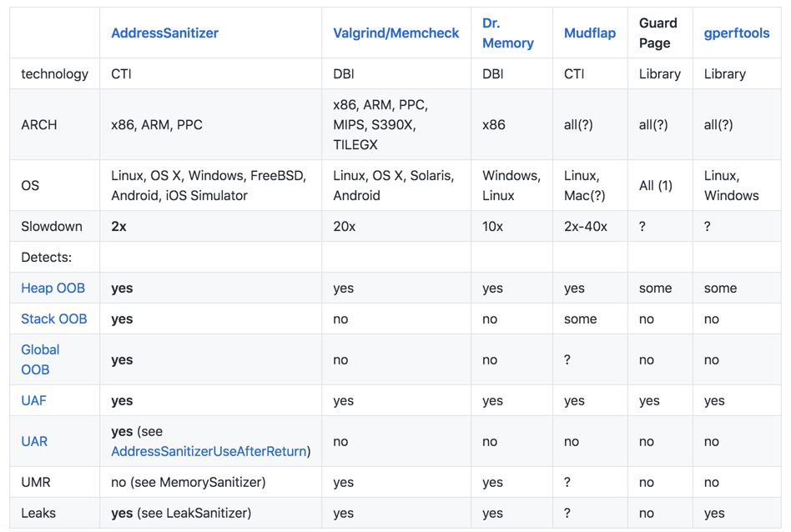Screen dimensions: 791x532
Task: Open the Stack OOB link
Action: point(53,319)
